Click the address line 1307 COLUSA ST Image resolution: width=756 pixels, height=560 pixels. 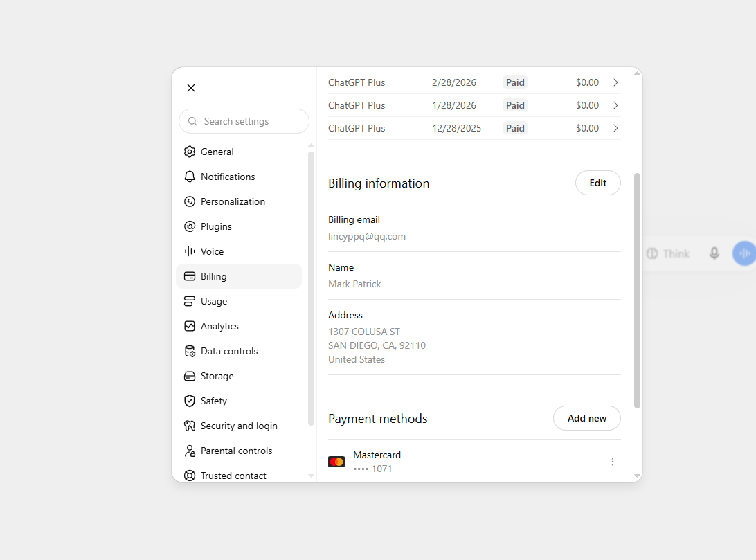click(364, 332)
